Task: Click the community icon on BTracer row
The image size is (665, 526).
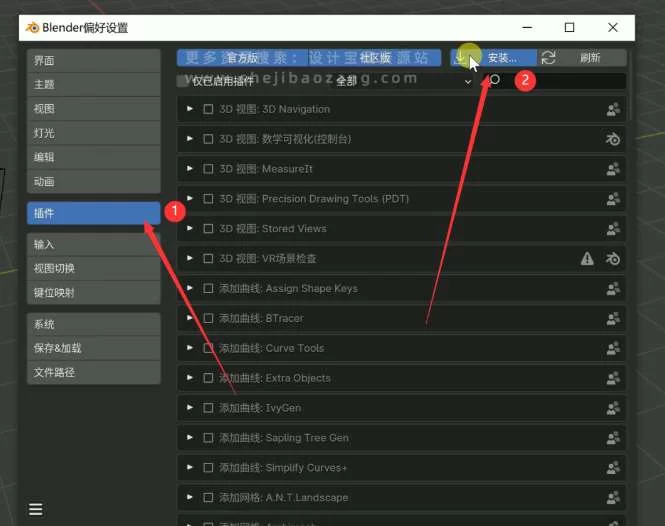Action: (x=613, y=318)
